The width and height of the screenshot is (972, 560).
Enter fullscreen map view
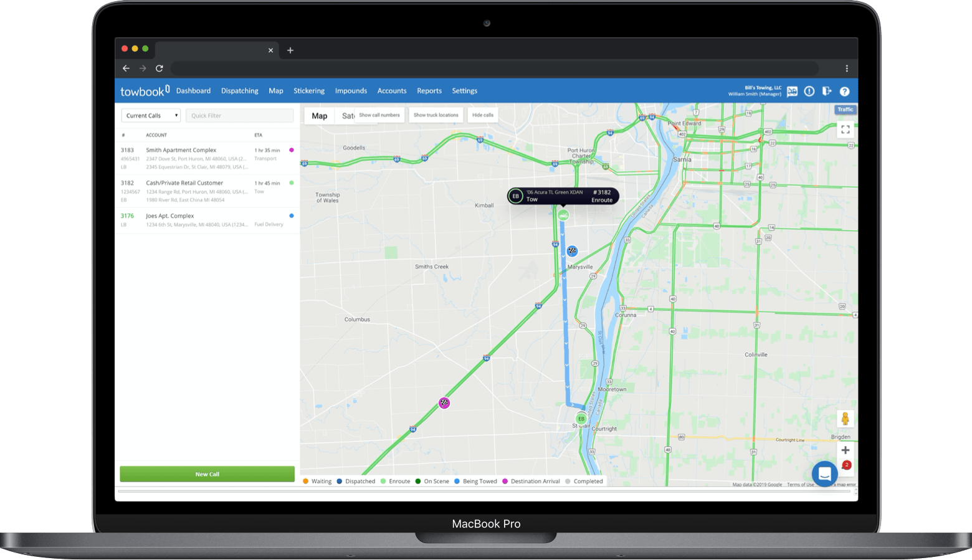pos(845,130)
